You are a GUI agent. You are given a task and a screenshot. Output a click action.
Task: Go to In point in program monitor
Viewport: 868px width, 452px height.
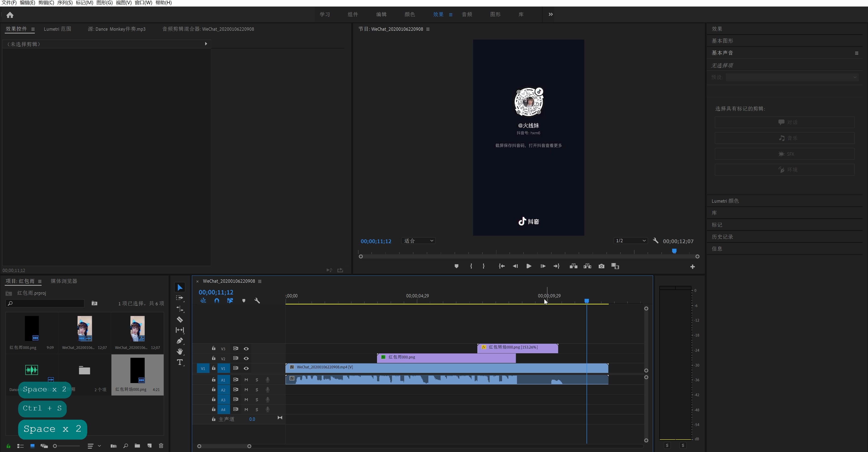point(501,266)
